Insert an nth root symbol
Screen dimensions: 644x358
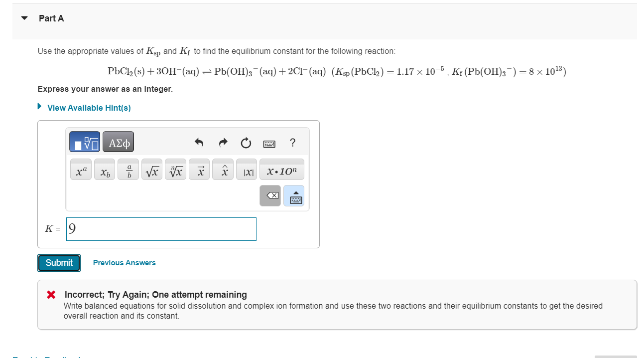pos(175,170)
